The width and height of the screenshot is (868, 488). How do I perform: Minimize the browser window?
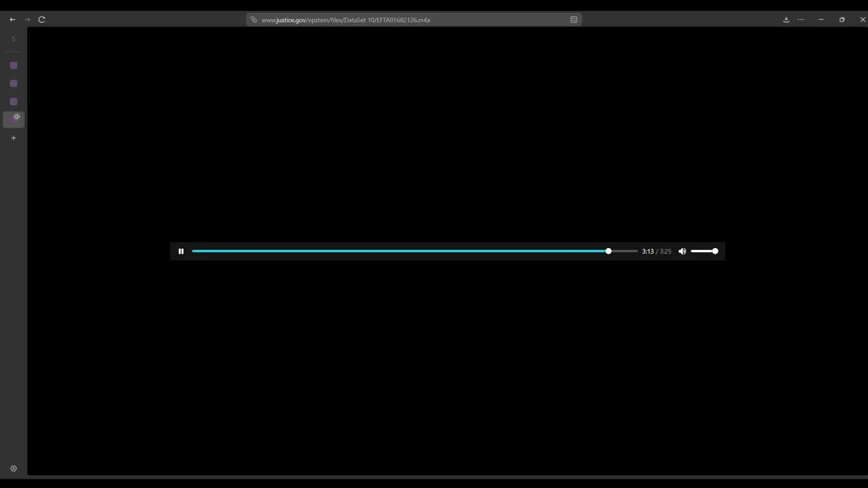821,20
